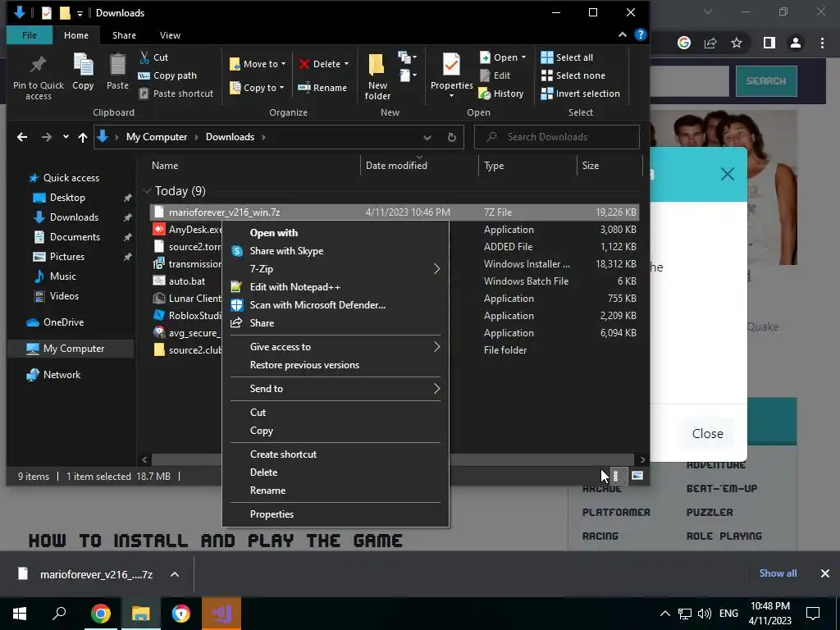Click Edit in the Open ribbon group
This screenshot has height=630, width=840.
tap(495, 75)
